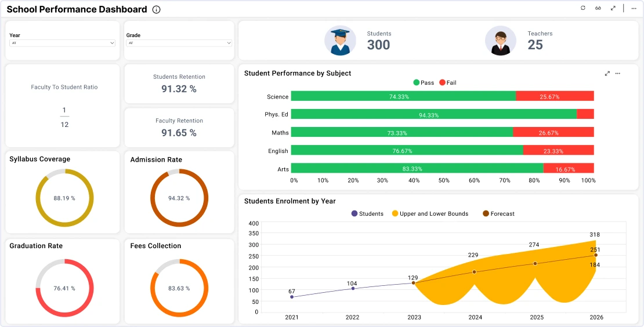Click the Faculty Retention card
This screenshot has width=644, height=327.
(179, 128)
